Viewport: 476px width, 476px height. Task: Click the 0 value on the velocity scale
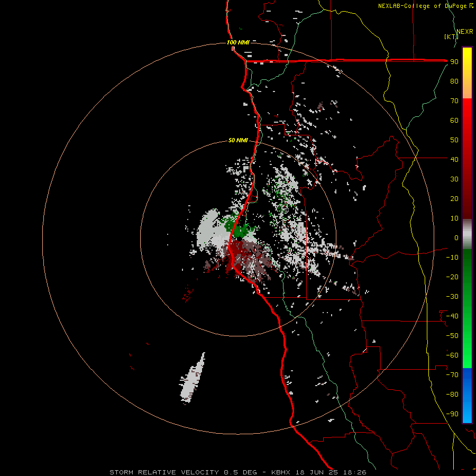[x=456, y=237]
